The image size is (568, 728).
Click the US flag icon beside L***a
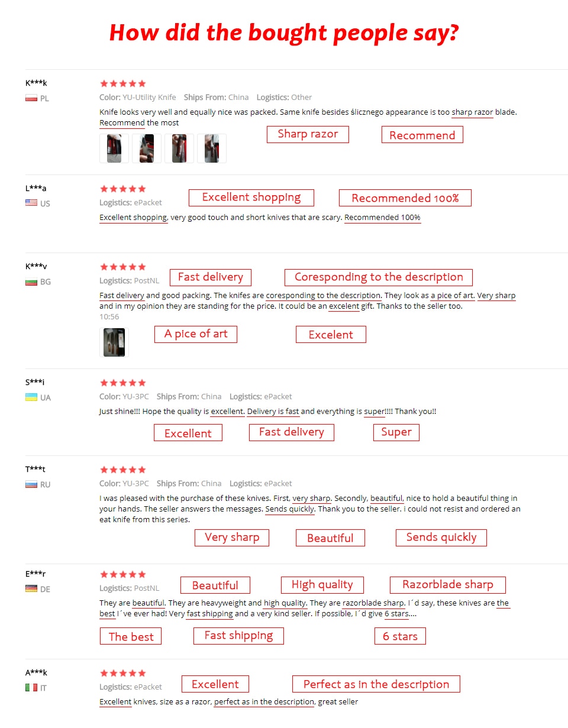[31, 203]
